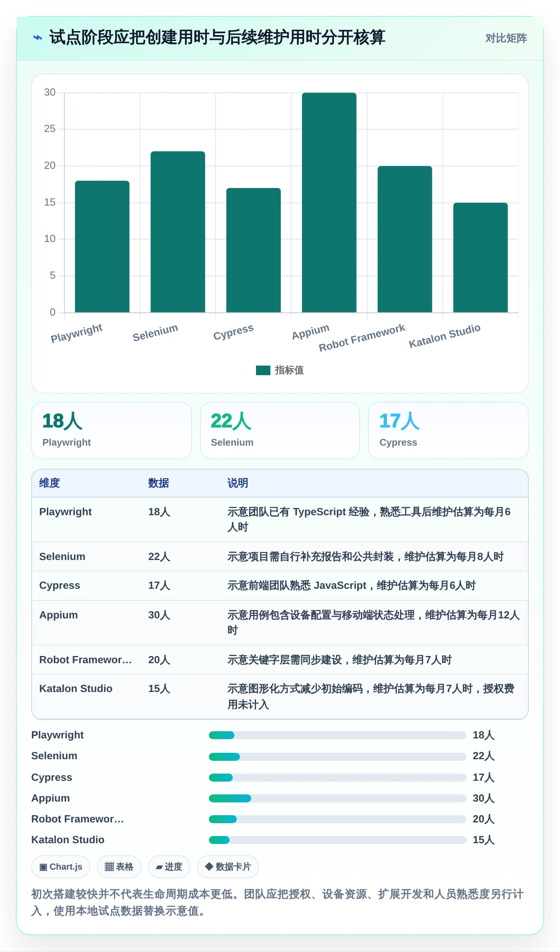Screen dimensions: 560x952
Task: Click the 数据 column header
Action: click(x=159, y=483)
